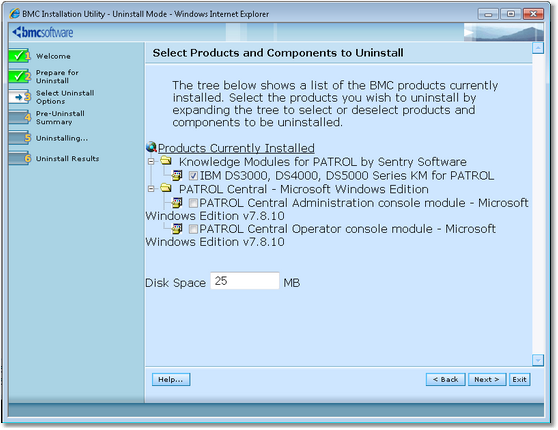Click step 5 Uninstalling marker
Viewport: 558px width, 430px height.
point(19,138)
